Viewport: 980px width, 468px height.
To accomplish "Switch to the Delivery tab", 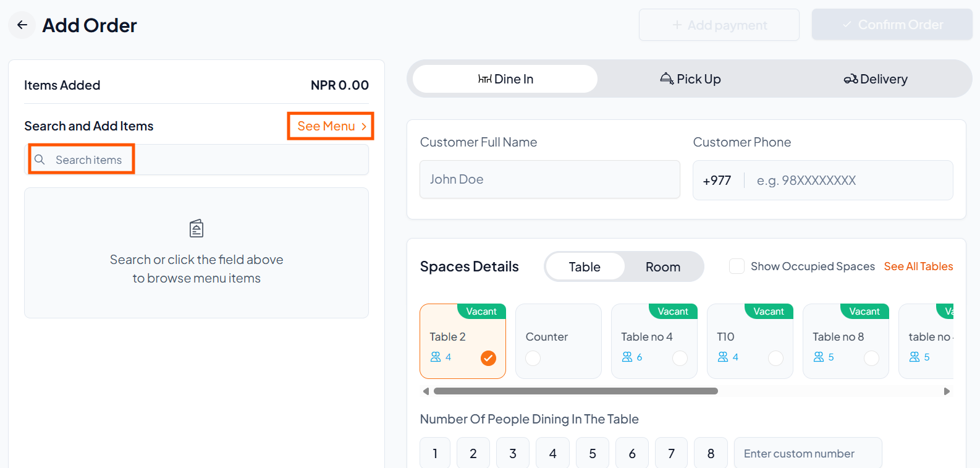I will (876, 79).
